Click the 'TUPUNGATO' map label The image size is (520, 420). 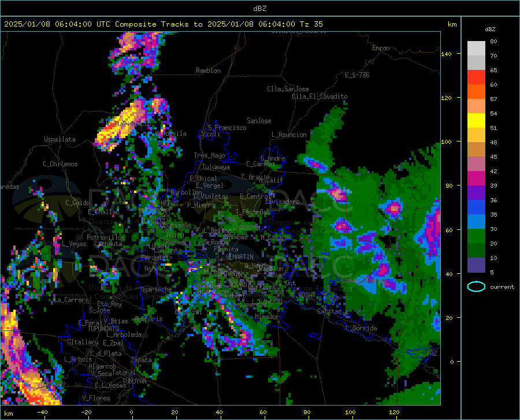coord(103,329)
